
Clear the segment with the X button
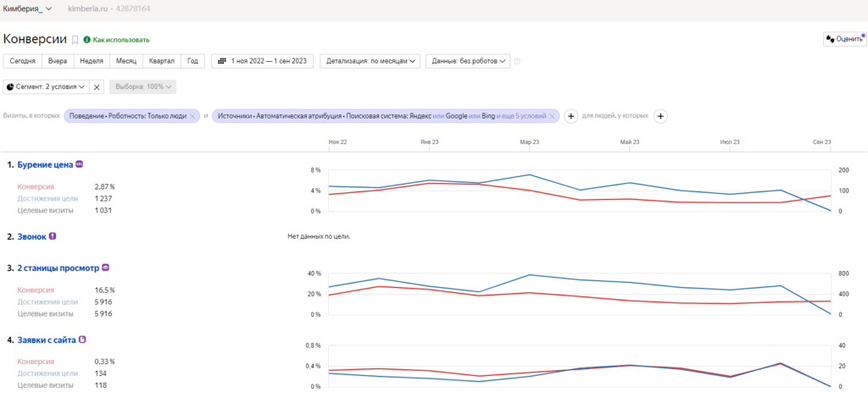tap(97, 86)
